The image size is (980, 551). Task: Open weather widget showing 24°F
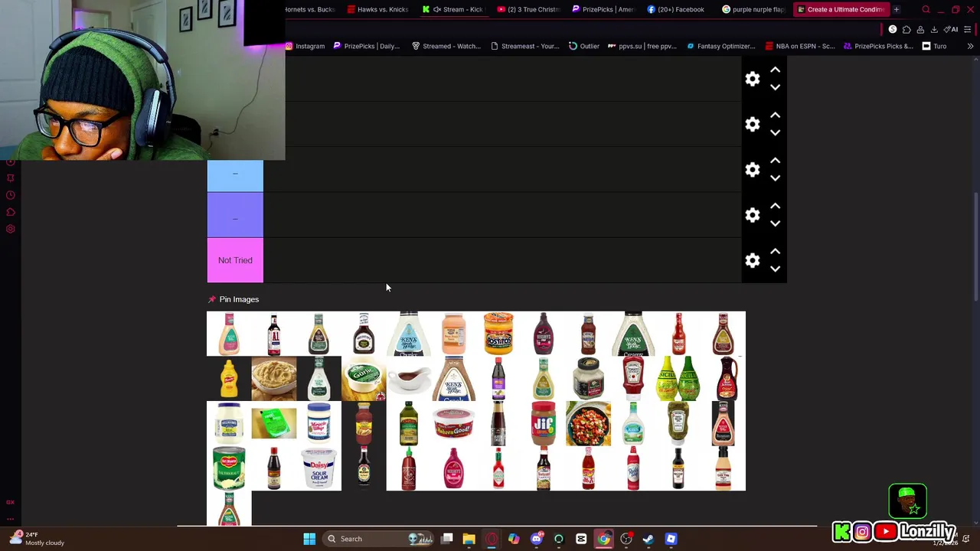[x=37, y=539]
